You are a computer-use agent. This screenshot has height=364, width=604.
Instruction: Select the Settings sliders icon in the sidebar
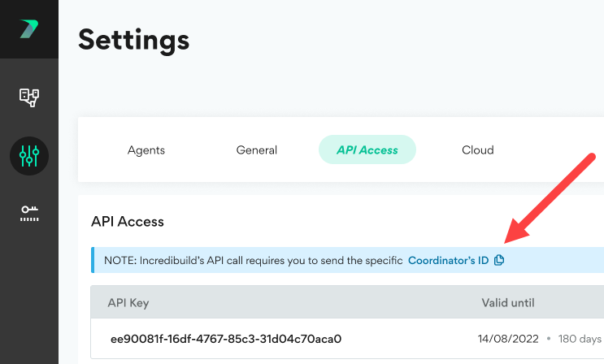[29, 154]
